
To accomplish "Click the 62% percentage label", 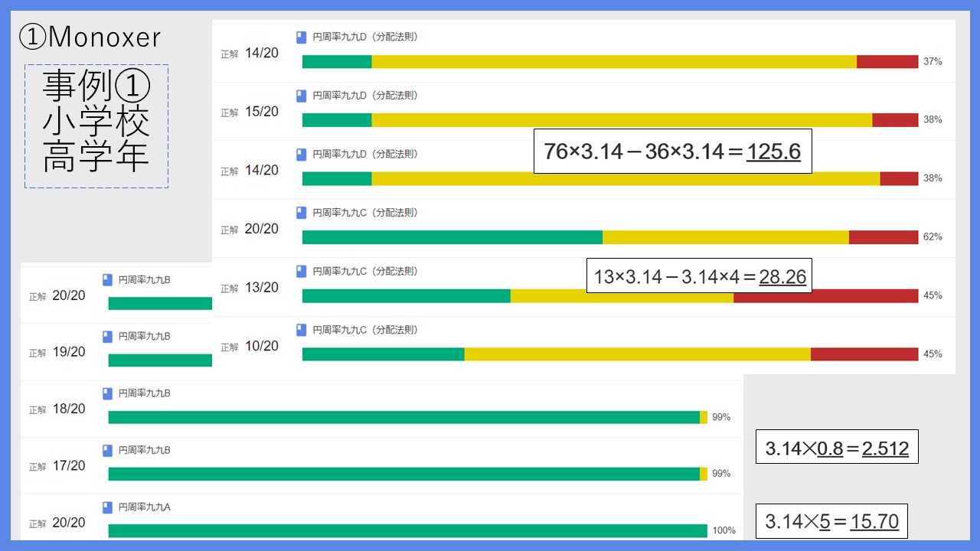I will (x=933, y=237).
